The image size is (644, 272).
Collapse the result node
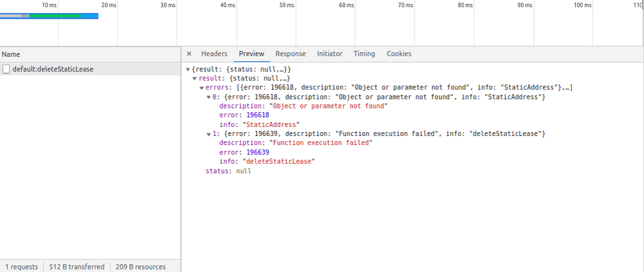coord(194,79)
